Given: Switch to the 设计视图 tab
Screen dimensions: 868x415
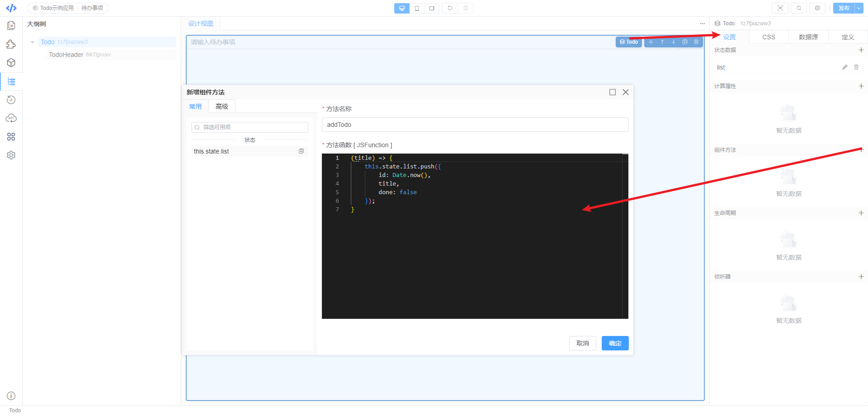Looking at the screenshot, I should [201, 23].
